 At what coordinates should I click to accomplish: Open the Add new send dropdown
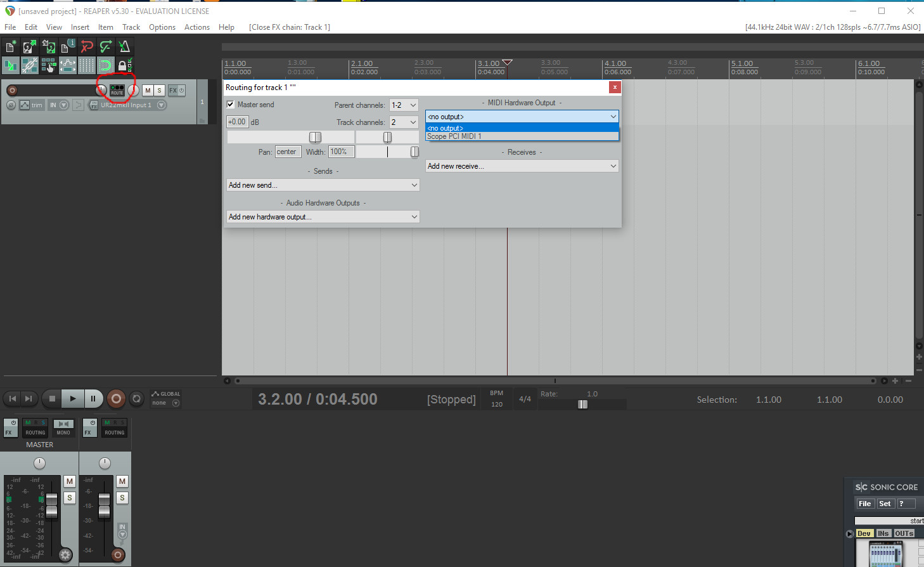(323, 185)
